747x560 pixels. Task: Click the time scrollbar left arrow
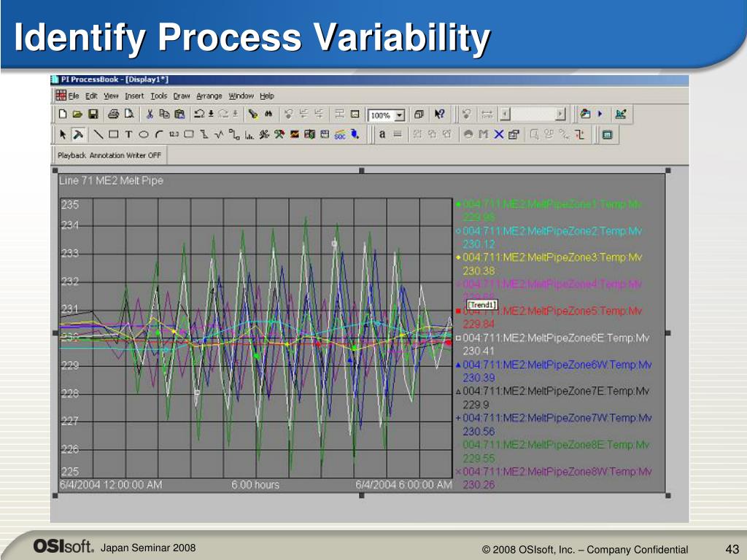tap(505, 114)
